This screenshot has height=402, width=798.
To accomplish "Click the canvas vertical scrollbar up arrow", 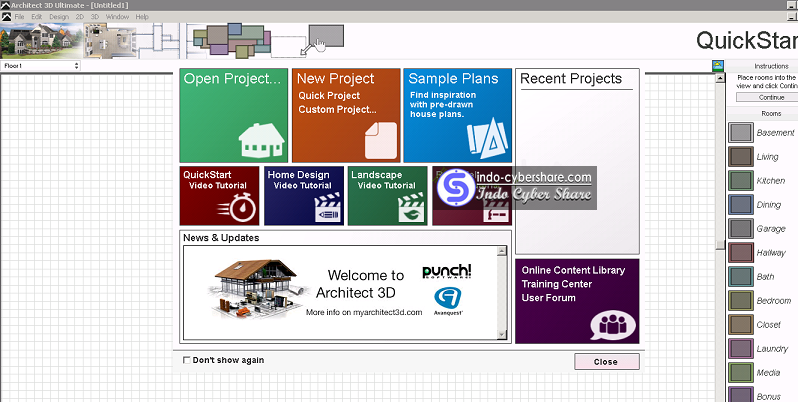I will pos(720,78).
